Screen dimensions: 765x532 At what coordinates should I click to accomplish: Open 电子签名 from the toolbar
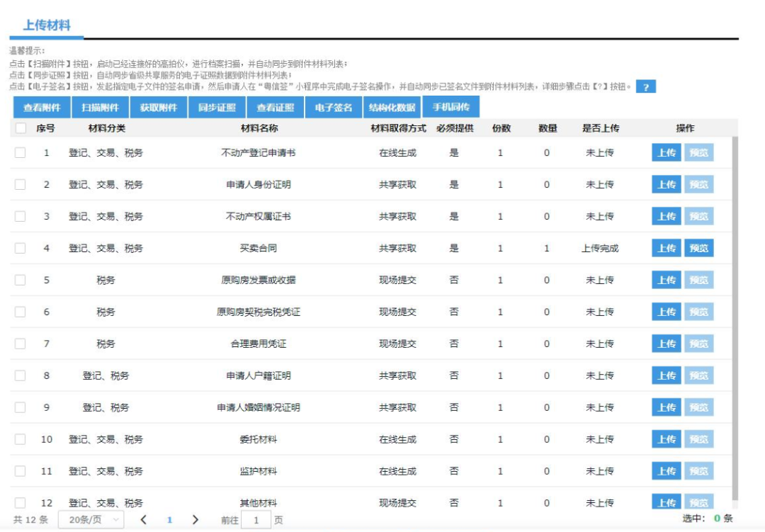point(333,108)
